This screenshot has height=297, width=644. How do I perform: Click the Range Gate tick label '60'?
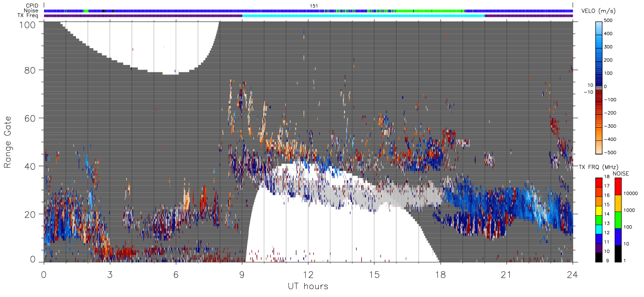coord(31,118)
